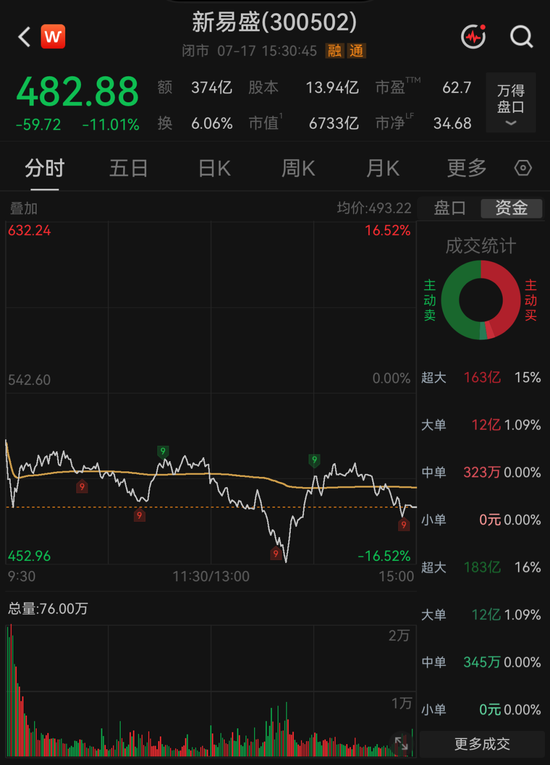550x765 pixels.
Task: Tap the volume bar chart
Action: [211, 690]
